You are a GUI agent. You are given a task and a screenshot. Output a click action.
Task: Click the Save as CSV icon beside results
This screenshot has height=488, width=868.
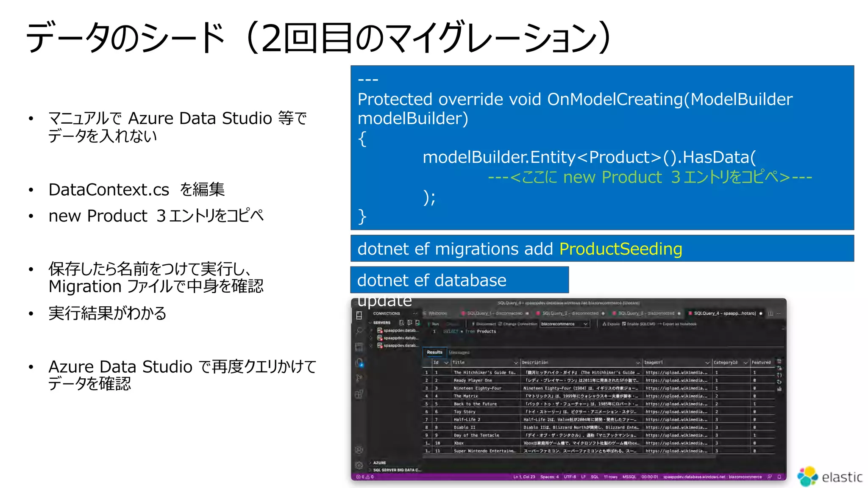779,362
